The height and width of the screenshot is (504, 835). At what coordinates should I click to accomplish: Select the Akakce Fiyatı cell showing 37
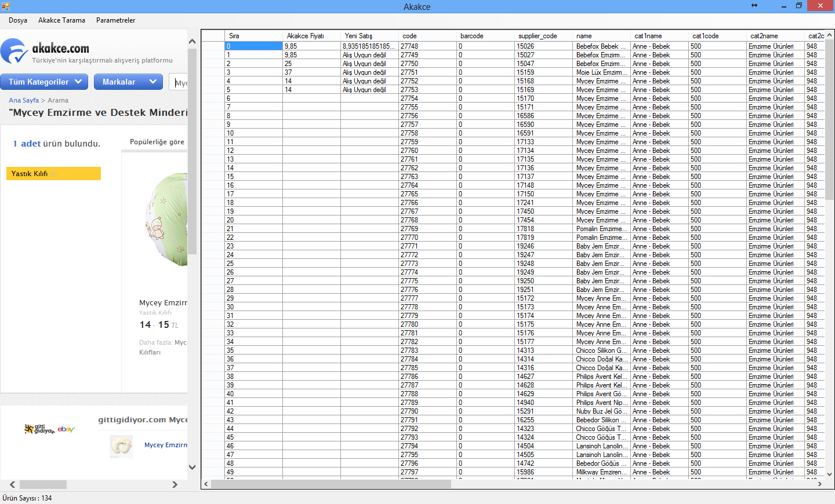[x=312, y=72]
